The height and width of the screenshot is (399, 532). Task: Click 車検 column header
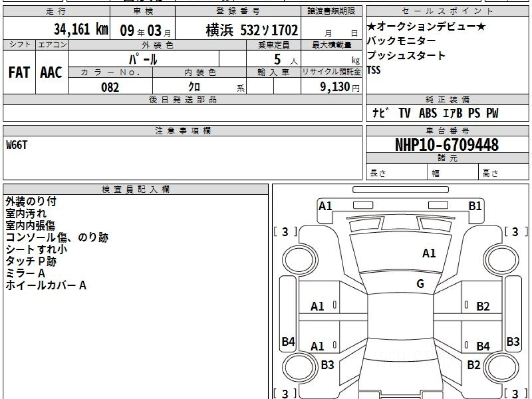tap(143, 12)
